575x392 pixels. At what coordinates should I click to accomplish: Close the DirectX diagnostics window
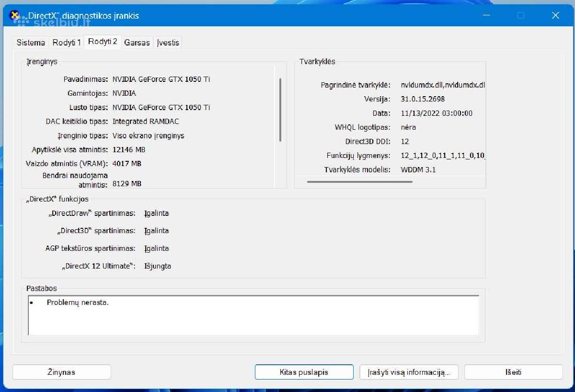point(555,15)
